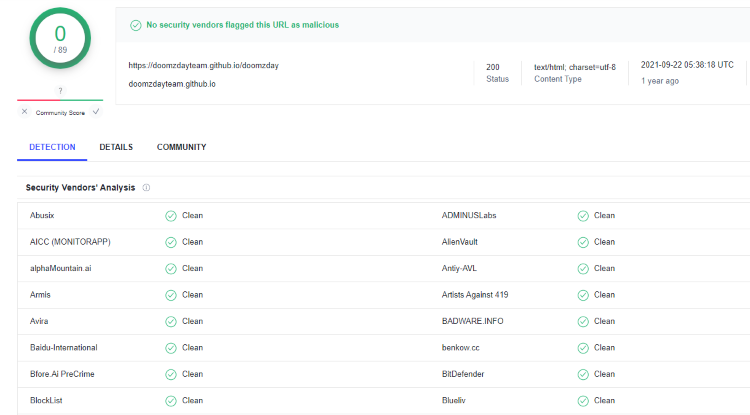Click the 'No security vendors flagged this URL as malicious' message
The height and width of the screenshot is (415, 750).
point(243,25)
